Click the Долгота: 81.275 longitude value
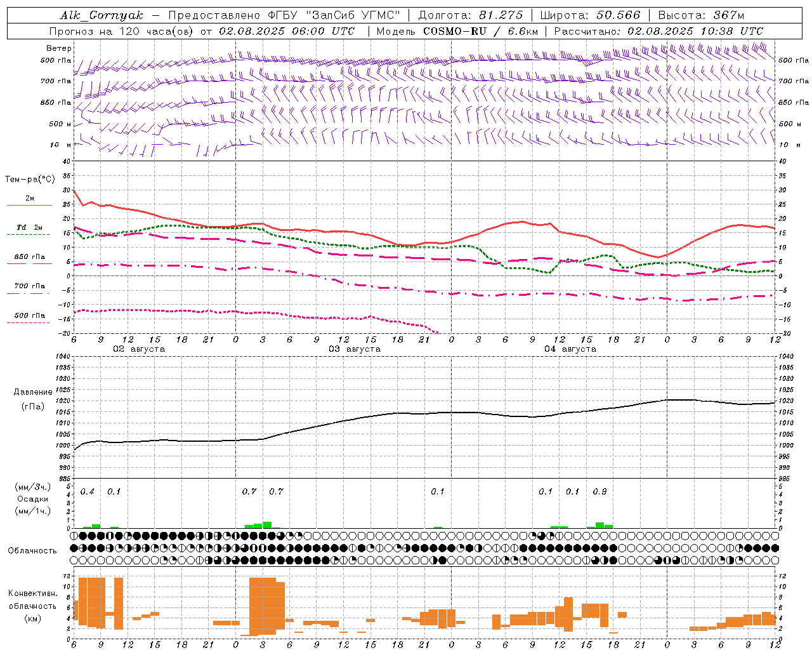This screenshot has height=650, width=812. point(471,15)
